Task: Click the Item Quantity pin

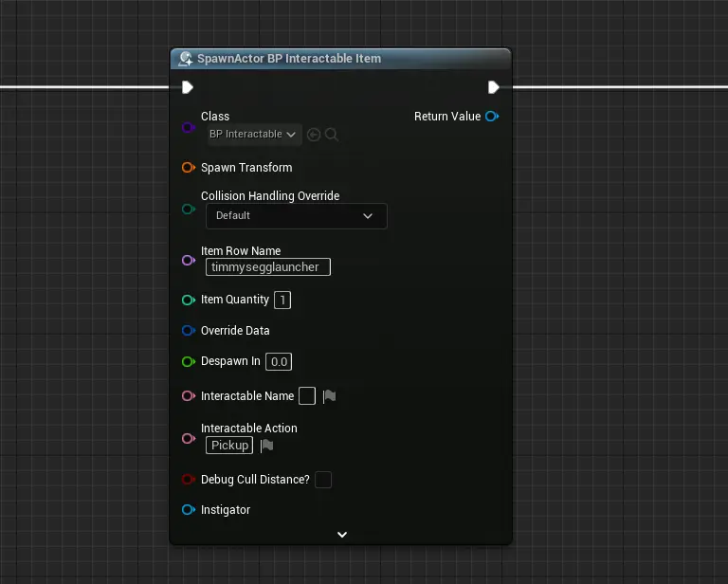Action: point(188,300)
